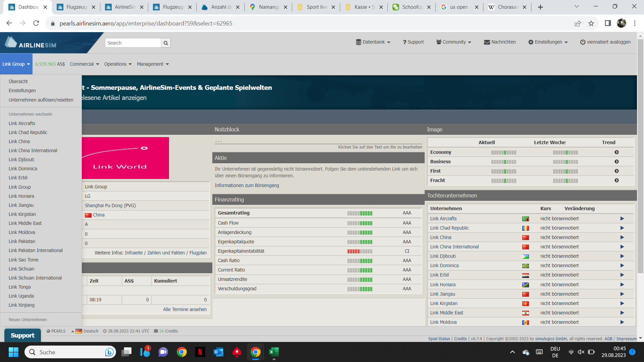The width and height of the screenshot is (644, 362).
Task: Open Nachrichten envelope icon
Action: (x=487, y=42)
